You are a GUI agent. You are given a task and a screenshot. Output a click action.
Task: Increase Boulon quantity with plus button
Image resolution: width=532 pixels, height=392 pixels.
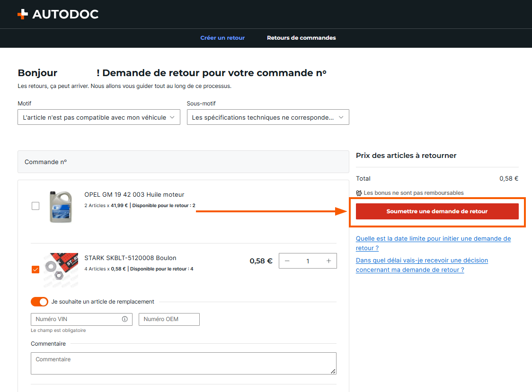[328, 261]
